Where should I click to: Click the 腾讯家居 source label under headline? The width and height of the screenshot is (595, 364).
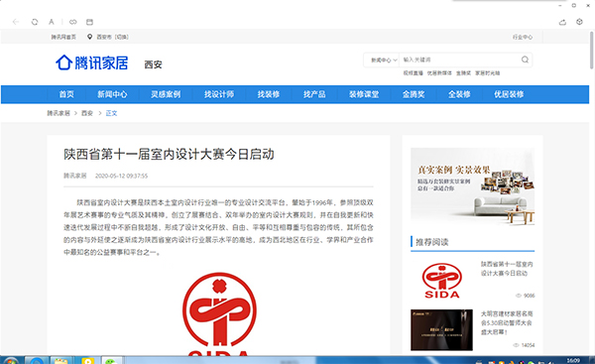[x=74, y=176]
